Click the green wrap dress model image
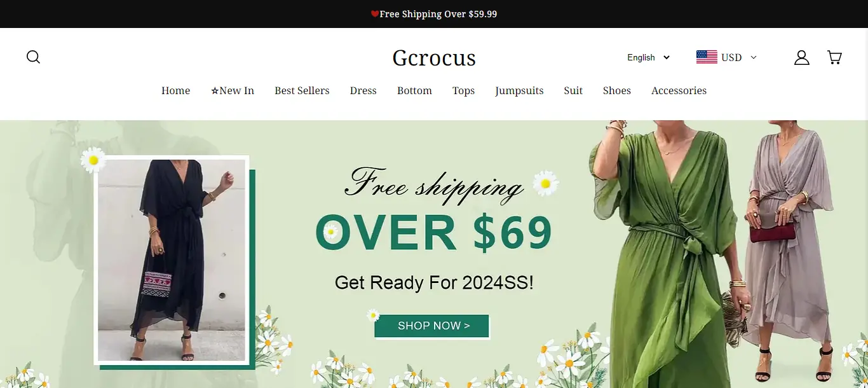Screen dimensions: 868x388 tap(664, 254)
